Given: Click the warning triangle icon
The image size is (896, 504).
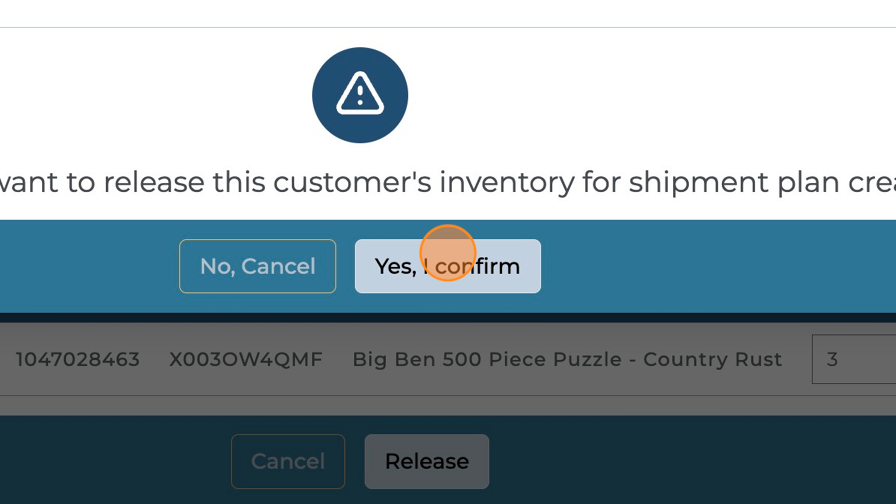Looking at the screenshot, I should [360, 95].
